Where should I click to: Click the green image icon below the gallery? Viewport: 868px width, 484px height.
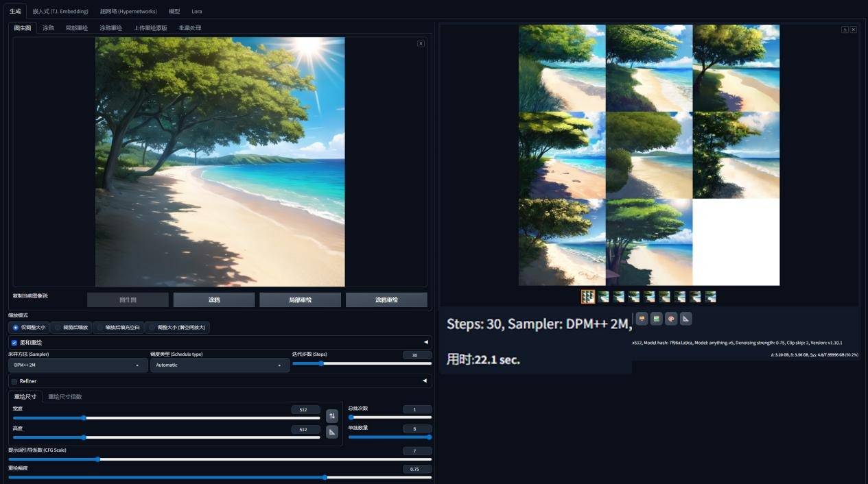(657, 318)
